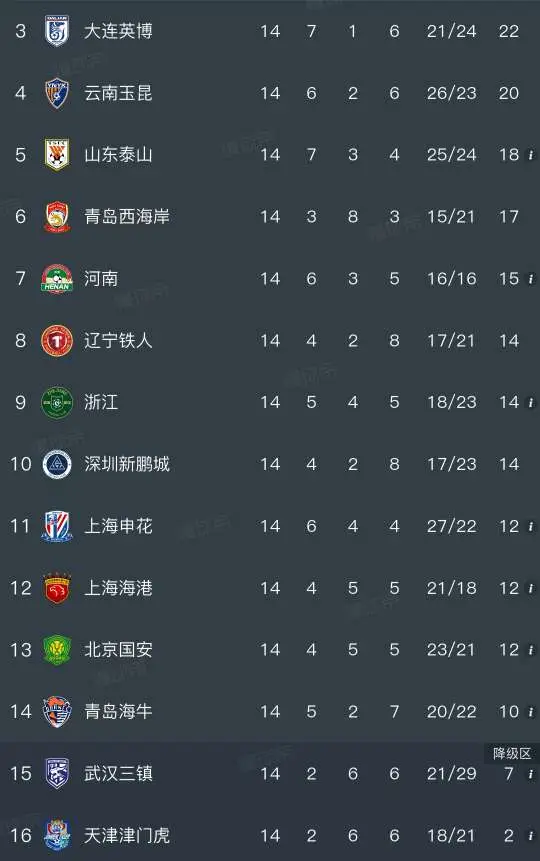Select the 武汉三镇 highlighted row
The height and width of the screenshot is (861, 540).
[270, 773]
